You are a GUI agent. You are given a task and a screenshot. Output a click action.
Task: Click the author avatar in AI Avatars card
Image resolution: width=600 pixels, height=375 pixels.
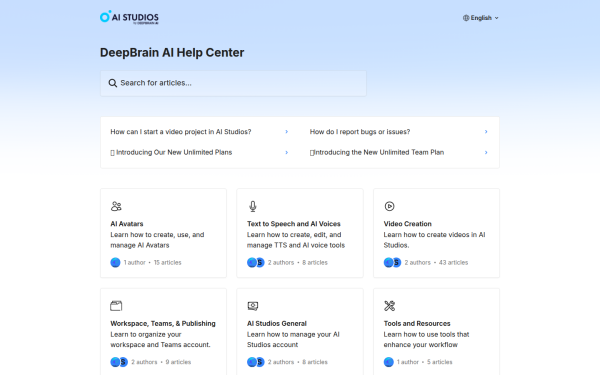pyautogui.click(x=115, y=262)
